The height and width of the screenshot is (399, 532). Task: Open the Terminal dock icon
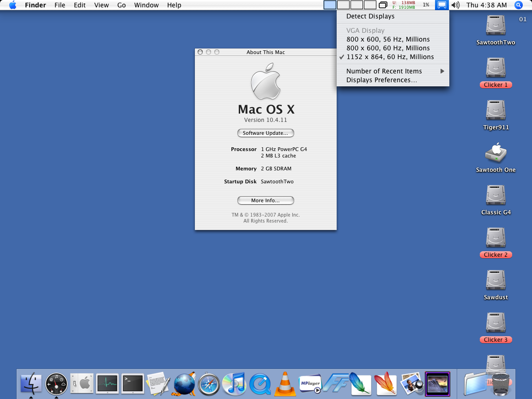point(133,384)
